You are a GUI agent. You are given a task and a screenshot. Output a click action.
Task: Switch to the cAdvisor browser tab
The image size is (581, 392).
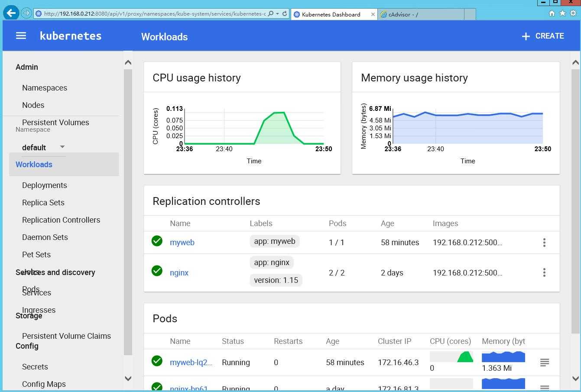420,14
